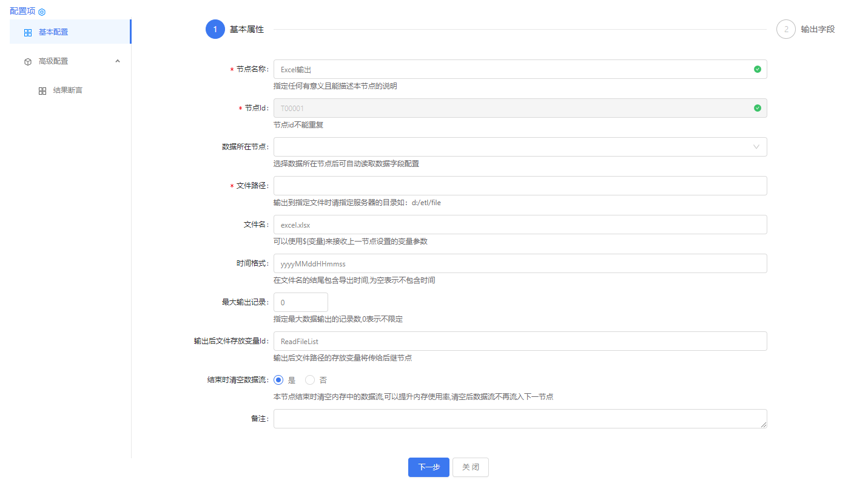868x494 pixels.
Task: Click the cube icon next to 高级配置
Action: pos(28,61)
